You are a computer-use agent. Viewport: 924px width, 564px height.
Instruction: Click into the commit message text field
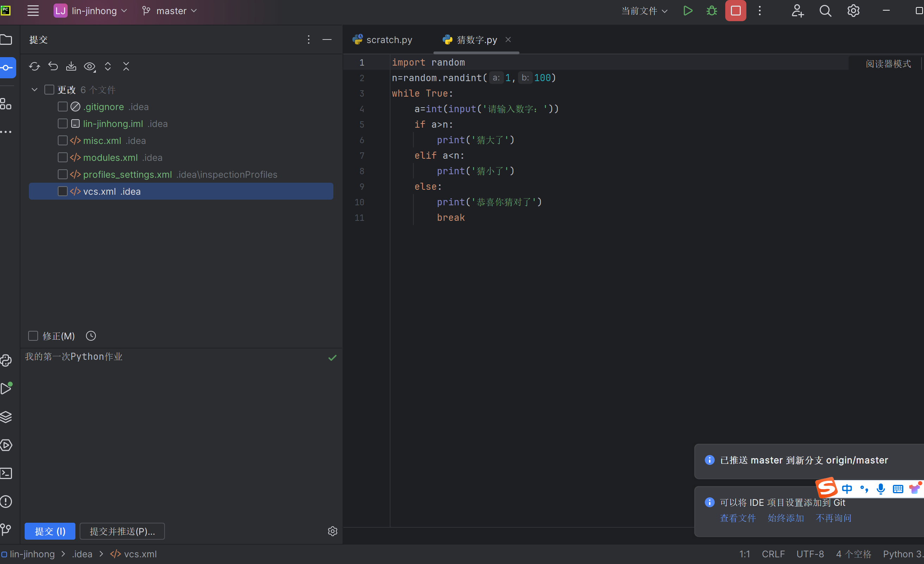point(176,413)
